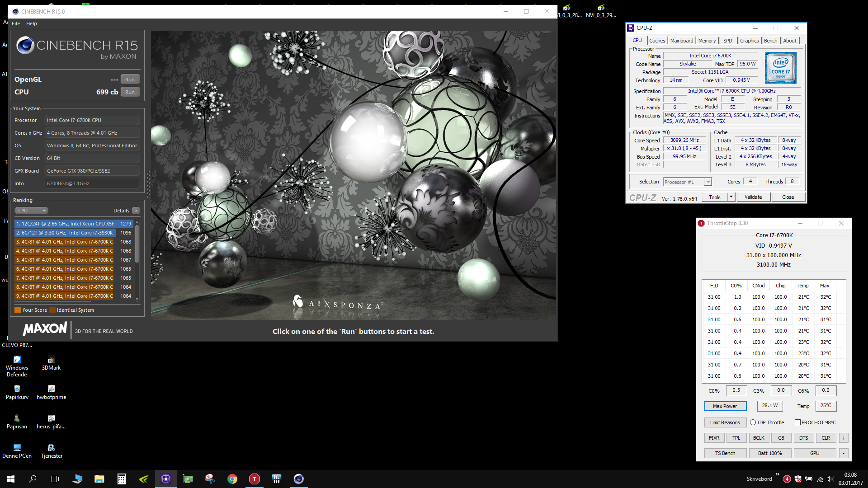Open the FIVR settings in ThrottleStop
Image resolution: width=868 pixels, height=488 pixels.
714,438
